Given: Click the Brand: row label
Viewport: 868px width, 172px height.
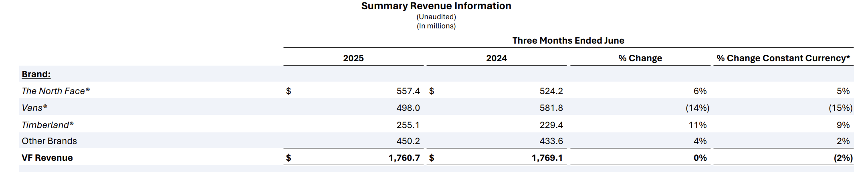Looking at the screenshot, I should click(36, 74).
